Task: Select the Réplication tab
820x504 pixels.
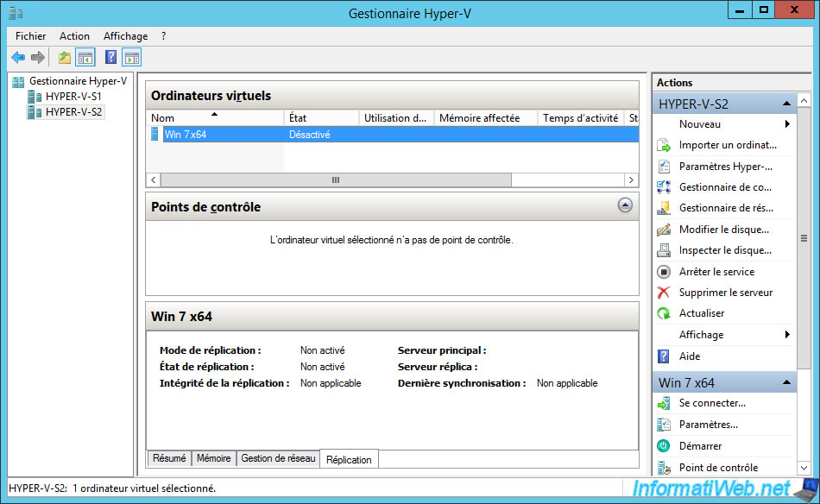Action: point(349,460)
